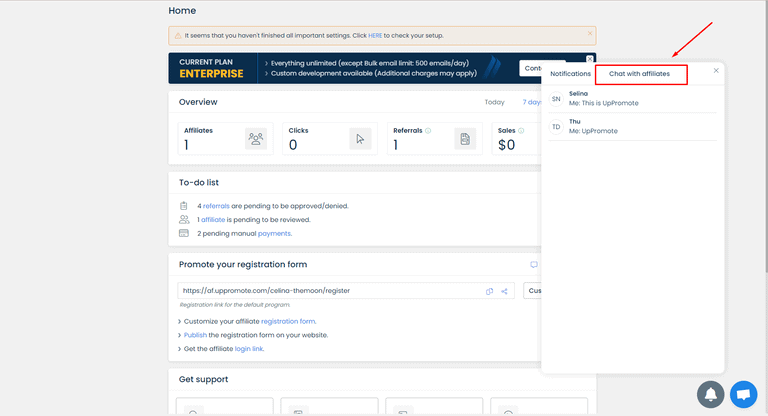Click the manual payments link
Viewport: 768px width, 416px height.
[274, 233]
